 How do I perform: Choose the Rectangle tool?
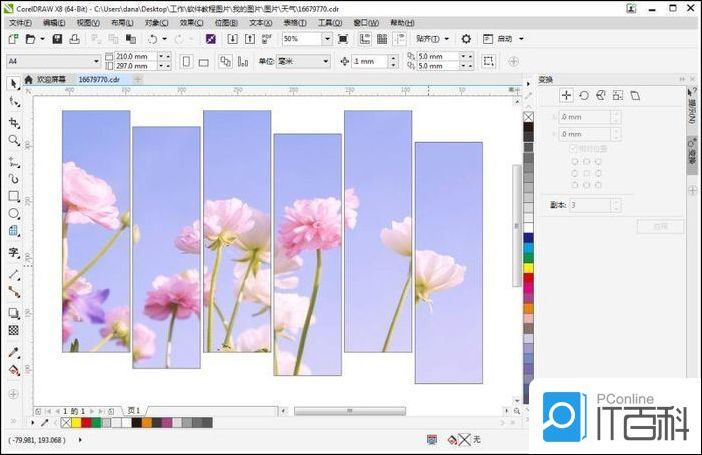coord(14,196)
